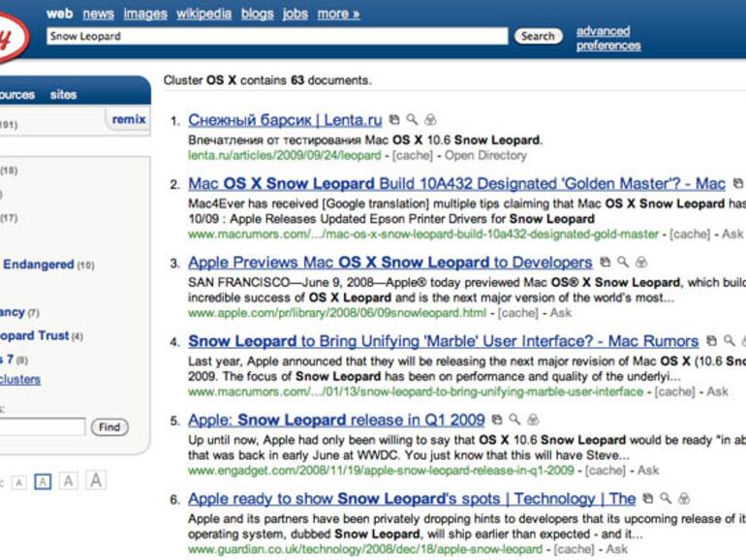Switch to images search tab
The height and width of the screenshot is (560, 746).
[145, 14]
